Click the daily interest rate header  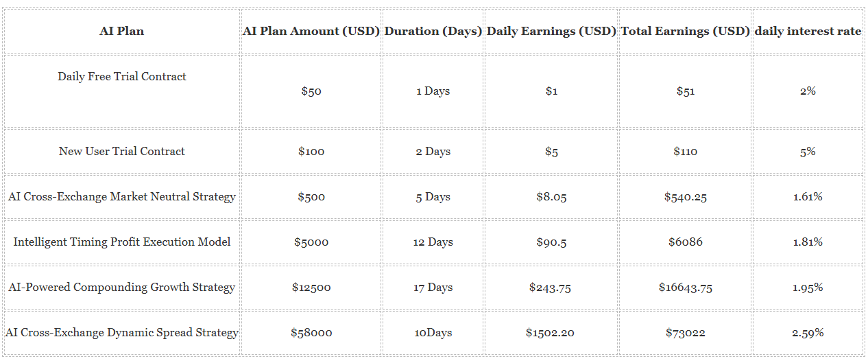click(x=808, y=31)
